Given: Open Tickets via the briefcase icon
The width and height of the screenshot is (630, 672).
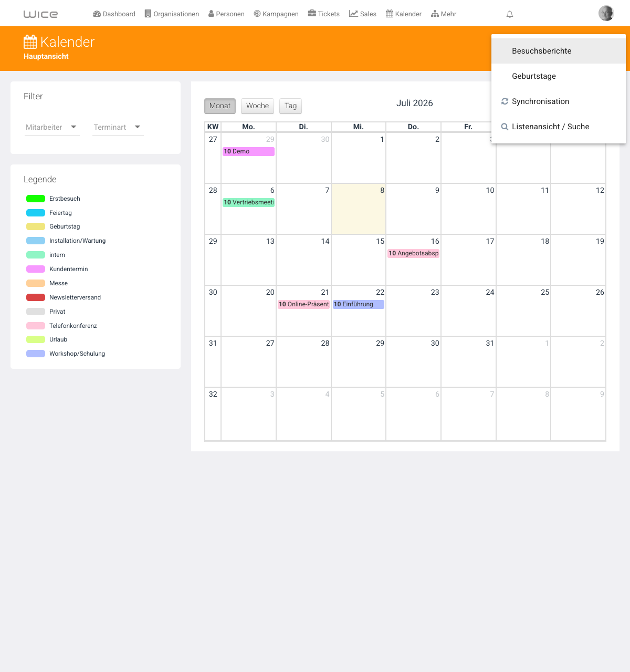Looking at the screenshot, I should (312, 14).
